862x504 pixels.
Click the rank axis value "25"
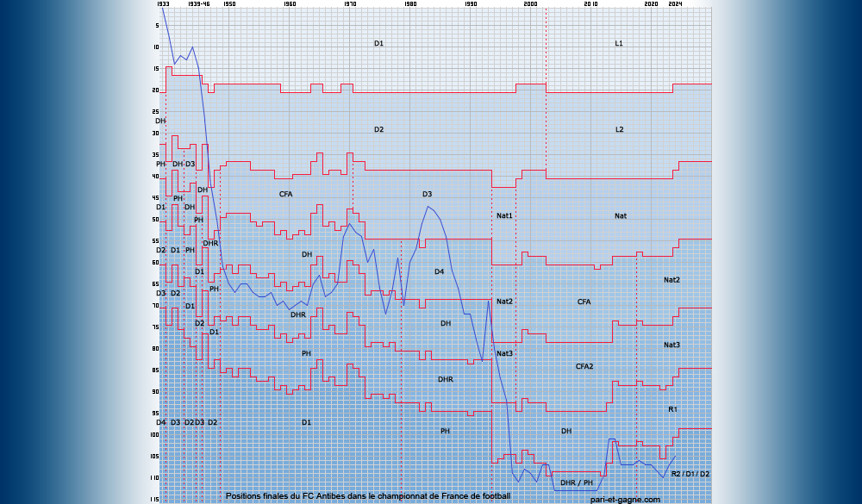coord(156,112)
